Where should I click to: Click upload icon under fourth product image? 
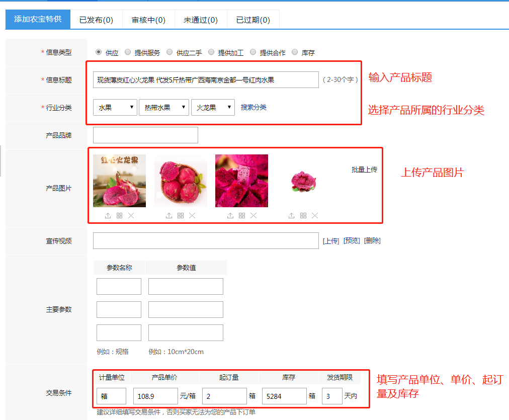(x=291, y=216)
